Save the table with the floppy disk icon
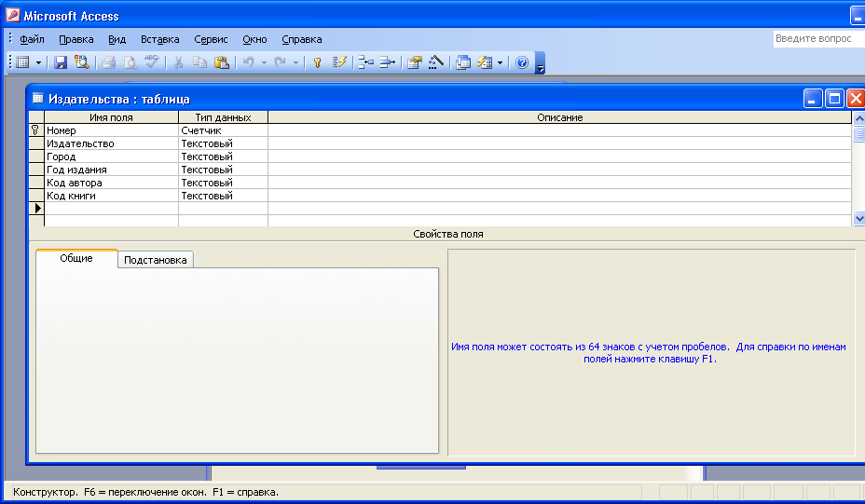 tap(61, 62)
